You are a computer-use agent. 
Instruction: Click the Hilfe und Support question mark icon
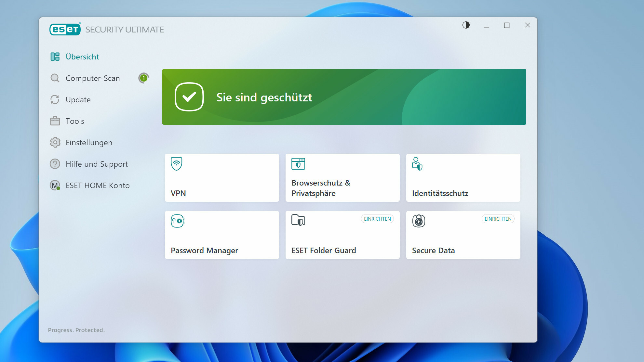[55, 164]
